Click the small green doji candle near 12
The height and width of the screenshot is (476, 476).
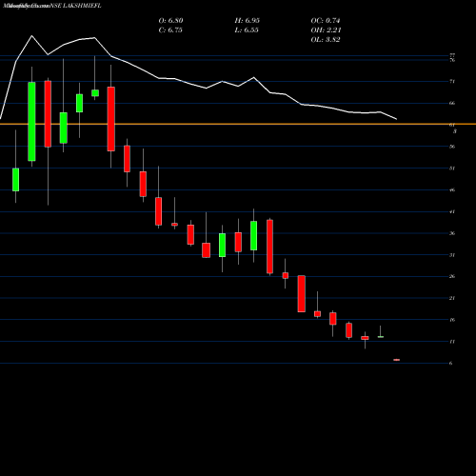381,337
